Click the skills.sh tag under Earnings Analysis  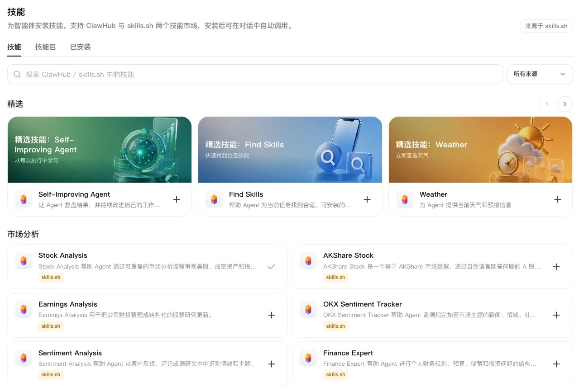[51, 326]
